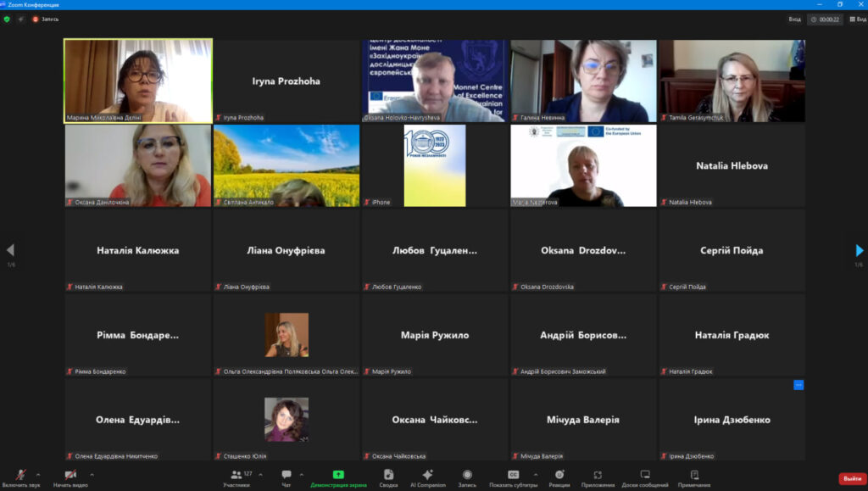868x491 pixels.
Task: Open the Participants panel
Action: pos(236,476)
